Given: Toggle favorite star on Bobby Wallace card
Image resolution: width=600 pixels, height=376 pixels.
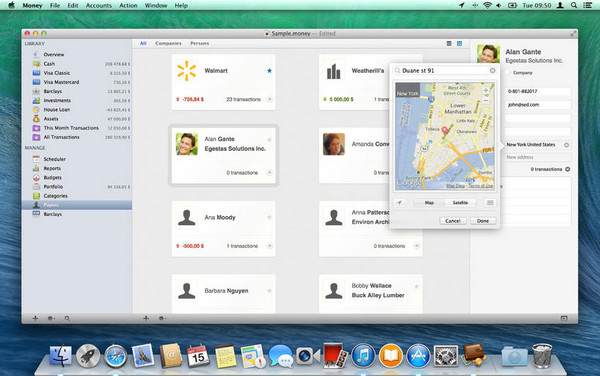Looking at the screenshot, I should (x=417, y=286).
